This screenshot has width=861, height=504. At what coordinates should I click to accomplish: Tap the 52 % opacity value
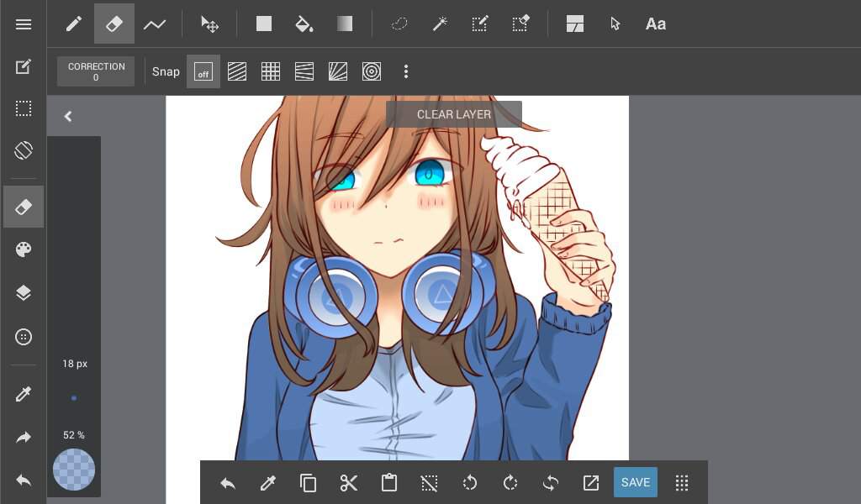74,435
